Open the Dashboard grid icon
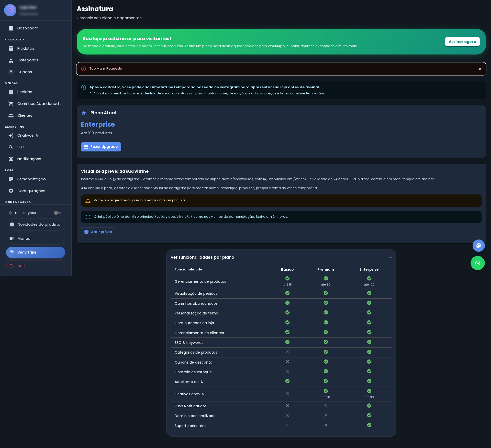The height and width of the screenshot is (448, 491). pyautogui.click(x=11, y=28)
